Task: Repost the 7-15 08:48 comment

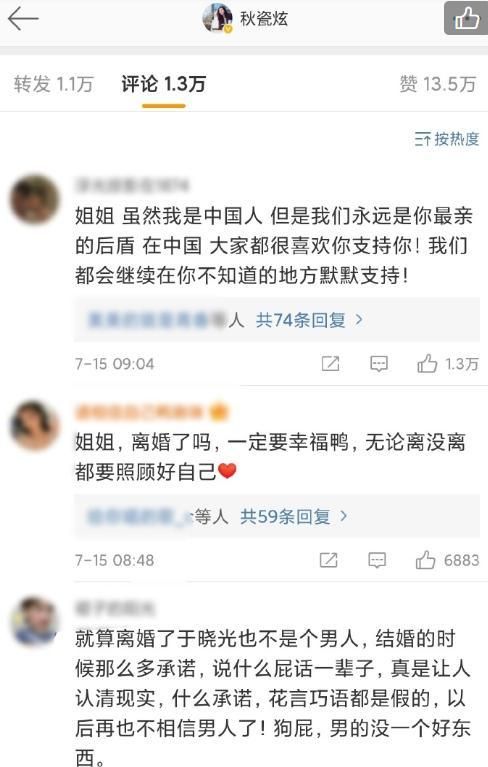Action: pos(329,560)
